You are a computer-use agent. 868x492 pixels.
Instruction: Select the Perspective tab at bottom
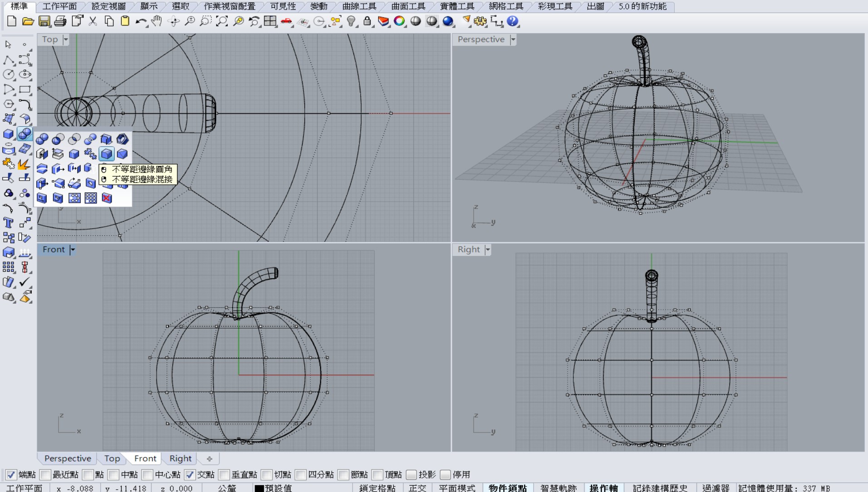[x=68, y=458]
